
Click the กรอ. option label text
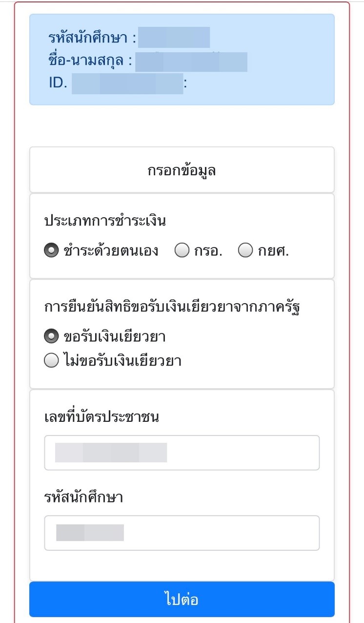click(x=208, y=251)
